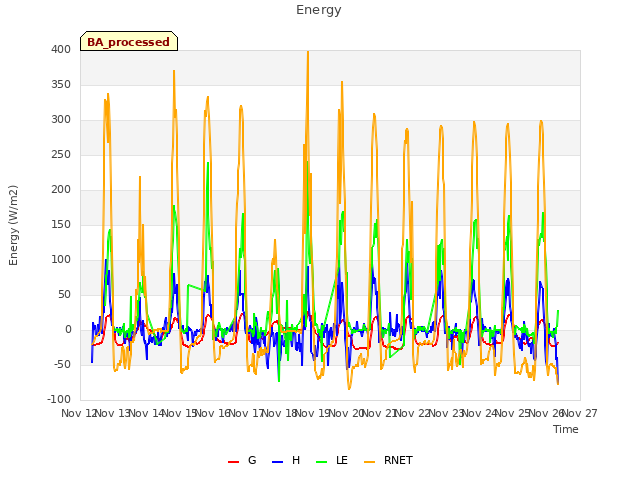
Task: Click the -50 y-axis label
Action: (62, 364)
